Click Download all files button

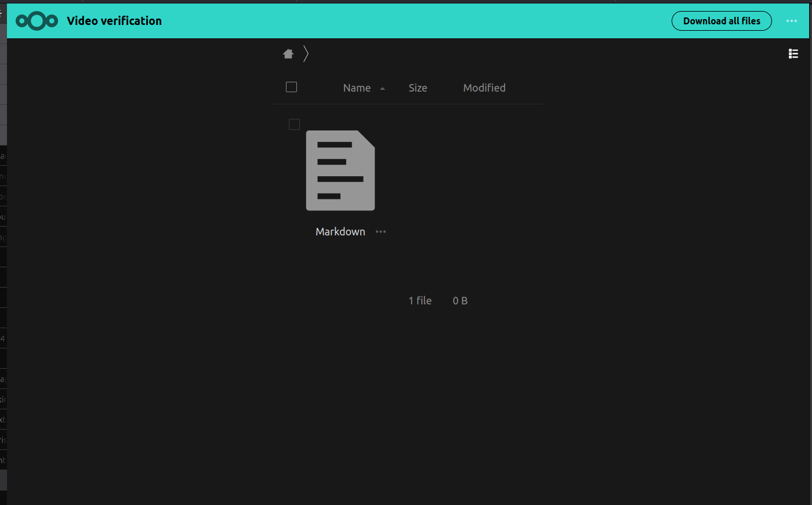tap(722, 21)
